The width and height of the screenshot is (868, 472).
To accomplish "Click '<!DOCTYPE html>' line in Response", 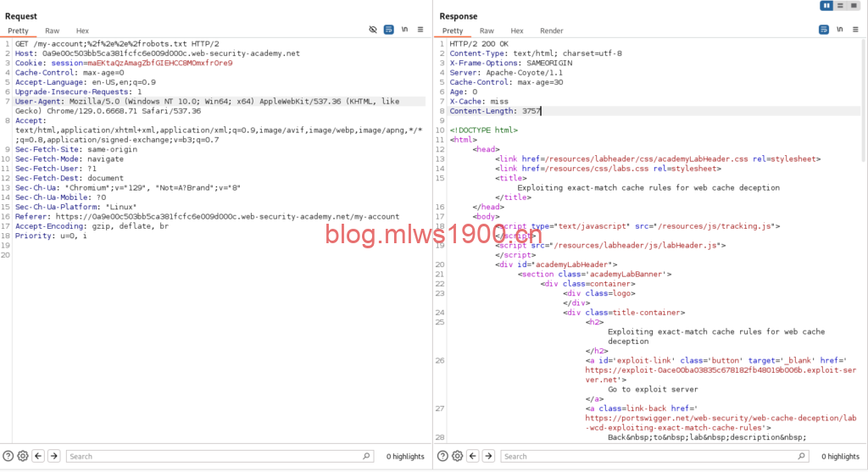I will pyautogui.click(x=484, y=130).
